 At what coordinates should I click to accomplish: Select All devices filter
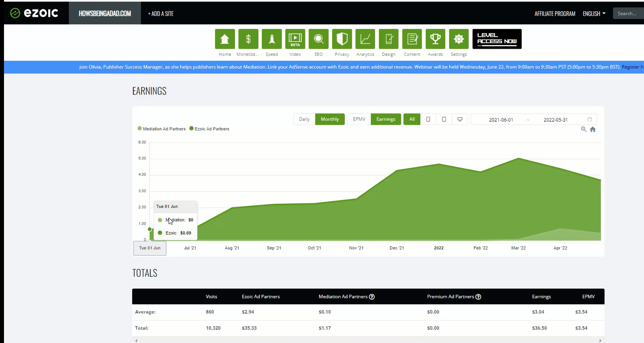[x=412, y=119]
